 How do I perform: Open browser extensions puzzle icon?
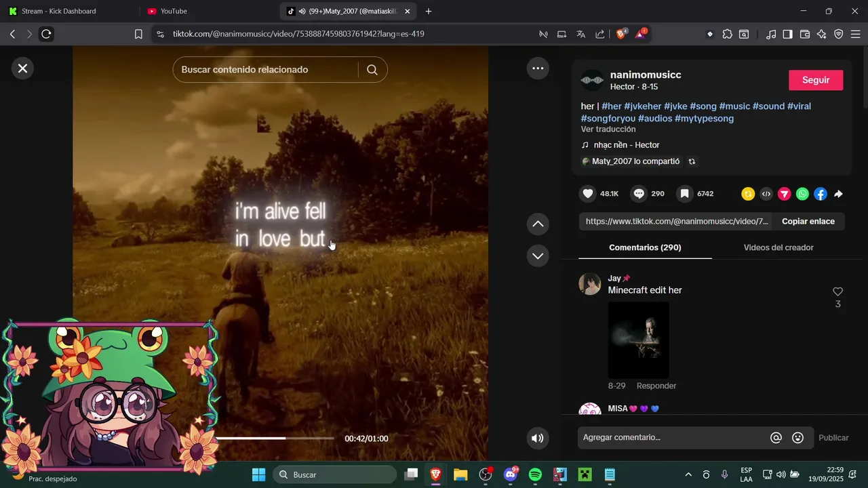(728, 34)
